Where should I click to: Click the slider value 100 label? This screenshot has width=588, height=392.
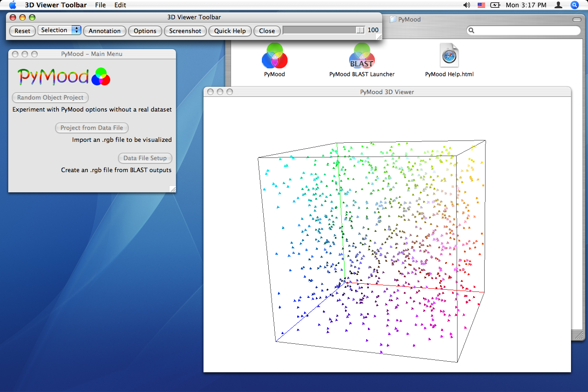[x=373, y=30]
